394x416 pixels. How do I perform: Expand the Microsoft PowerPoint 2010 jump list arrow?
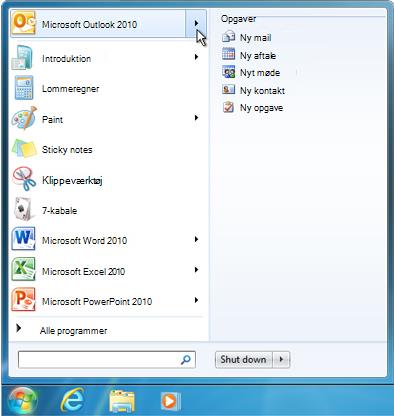(x=196, y=300)
